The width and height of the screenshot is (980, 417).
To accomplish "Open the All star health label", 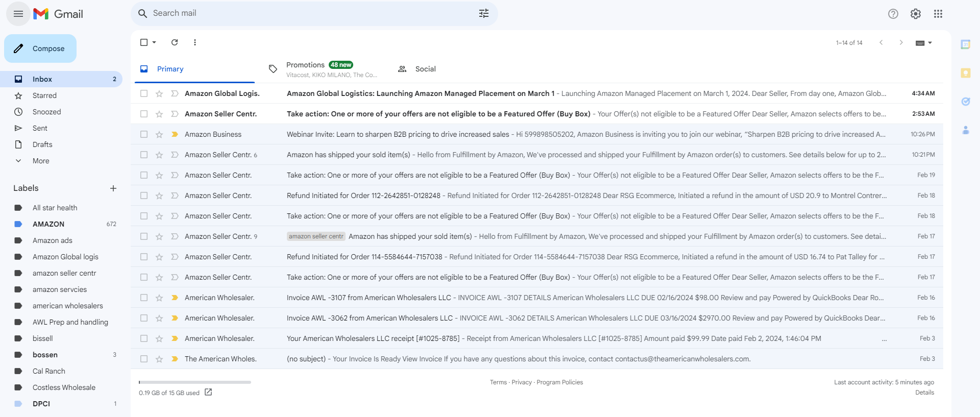I will (x=61, y=208).
